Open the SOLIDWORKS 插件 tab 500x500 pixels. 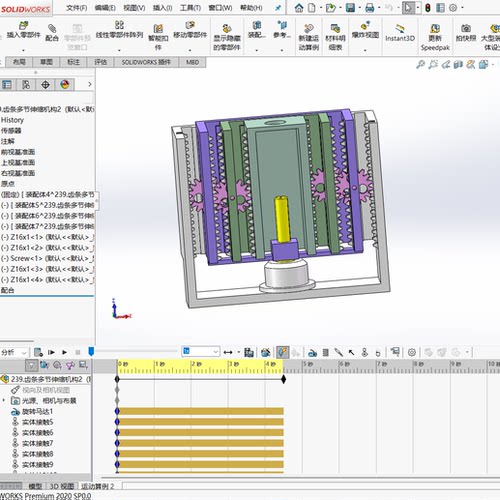[x=146, y=62]
